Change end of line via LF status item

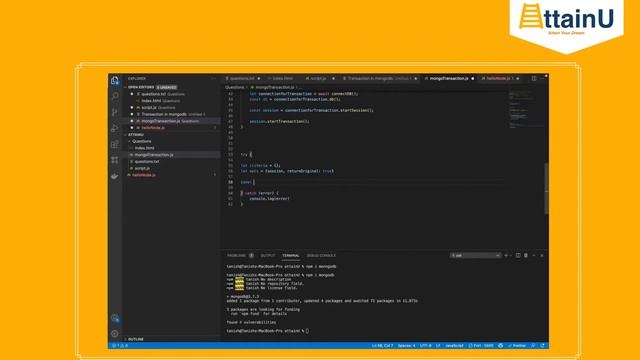[438, 346]
